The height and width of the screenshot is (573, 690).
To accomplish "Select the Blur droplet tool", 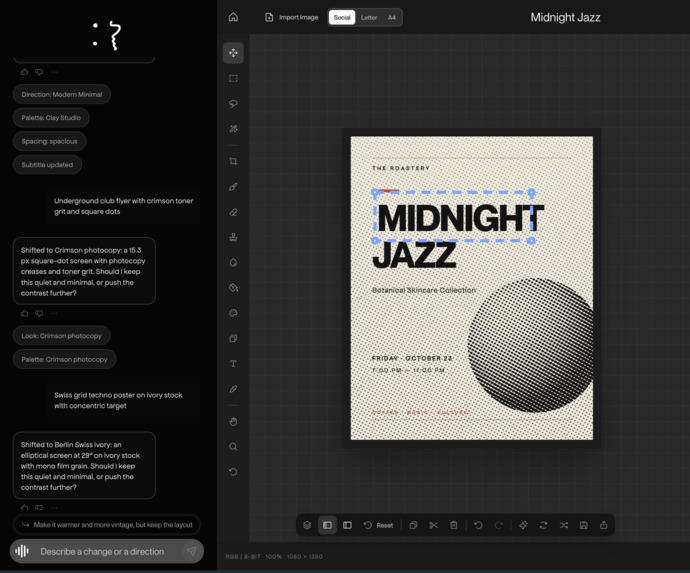I will [233, 262].
